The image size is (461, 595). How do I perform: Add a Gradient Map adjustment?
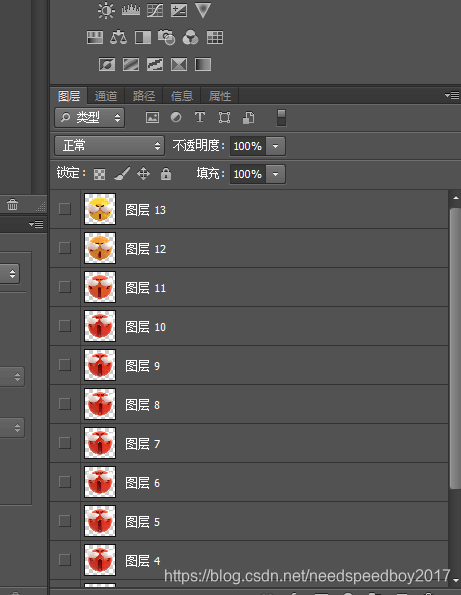pos(203,65)
